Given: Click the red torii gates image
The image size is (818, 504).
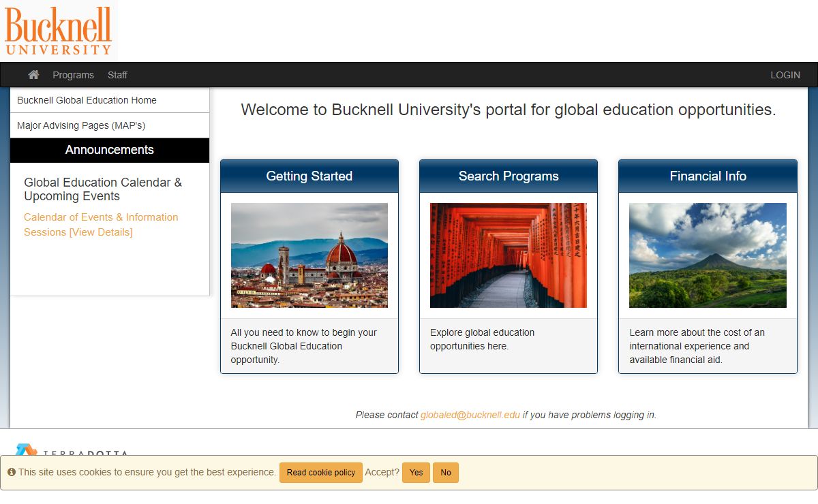Looking at the screenshot, I should [x=508, y=255].
